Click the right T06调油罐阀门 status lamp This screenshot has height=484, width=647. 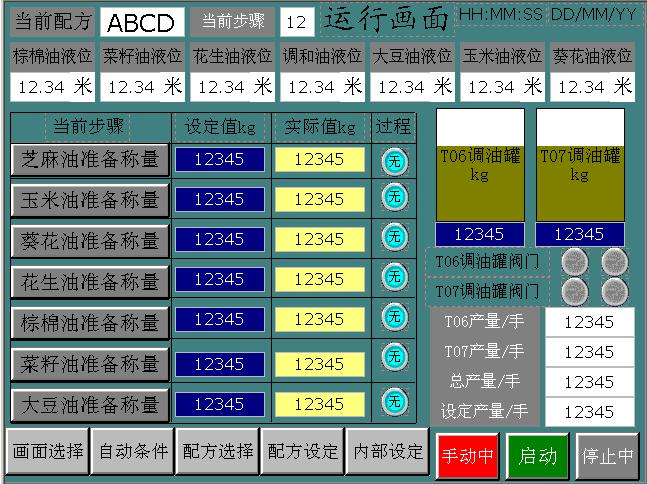pyautogui.click(x=615, y=262)
